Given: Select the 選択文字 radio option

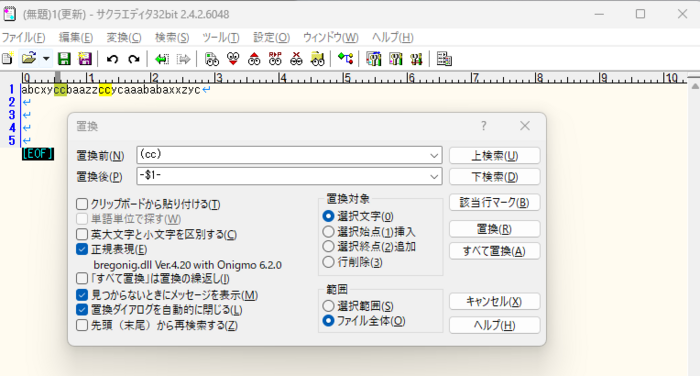Looking at the screenshot, I should pyautogui.click(x=328, y=216).
